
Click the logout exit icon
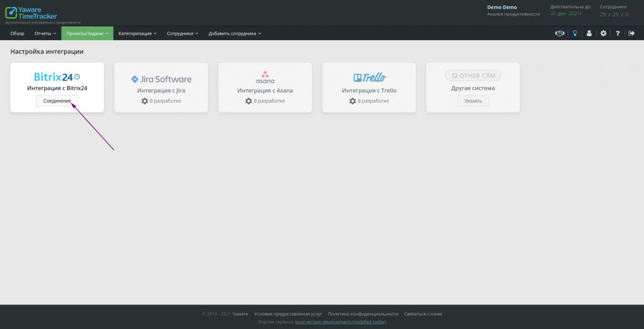[631, 33]
